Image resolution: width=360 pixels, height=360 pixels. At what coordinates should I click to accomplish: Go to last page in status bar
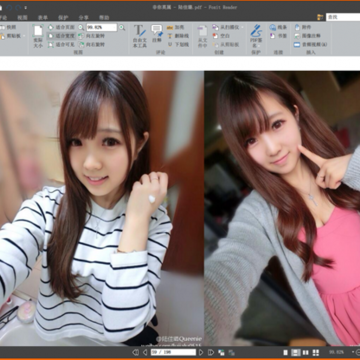pyautogui.click(x=211, y=352)
